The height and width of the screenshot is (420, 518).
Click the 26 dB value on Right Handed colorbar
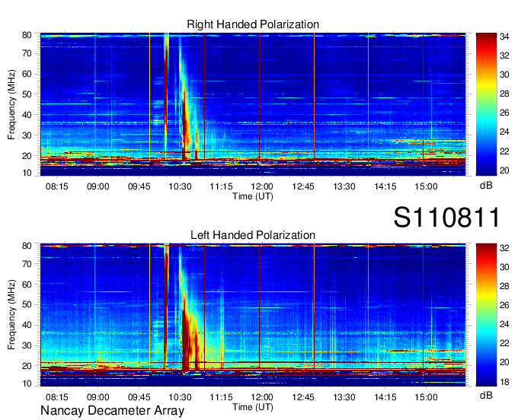(504, 113)
